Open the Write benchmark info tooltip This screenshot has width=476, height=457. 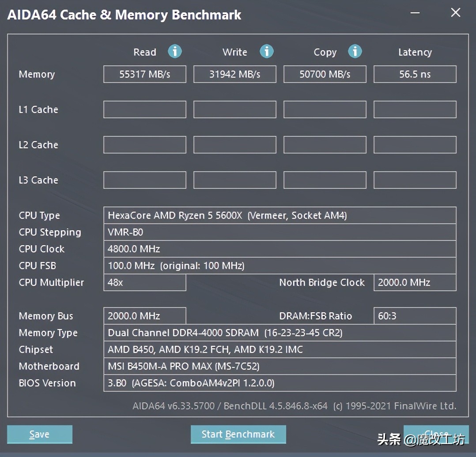(x=267, y=52)
